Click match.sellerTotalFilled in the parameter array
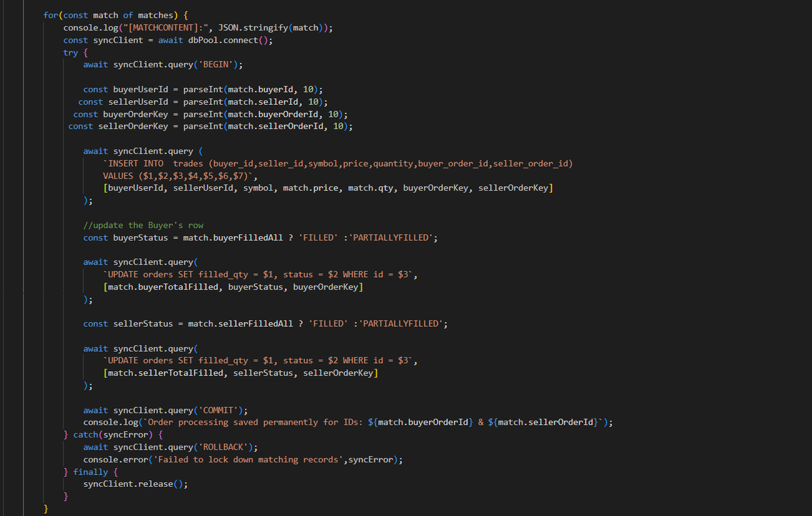Image resolution: width=812 pixels, height=516 pixels. tap(165, 373)
